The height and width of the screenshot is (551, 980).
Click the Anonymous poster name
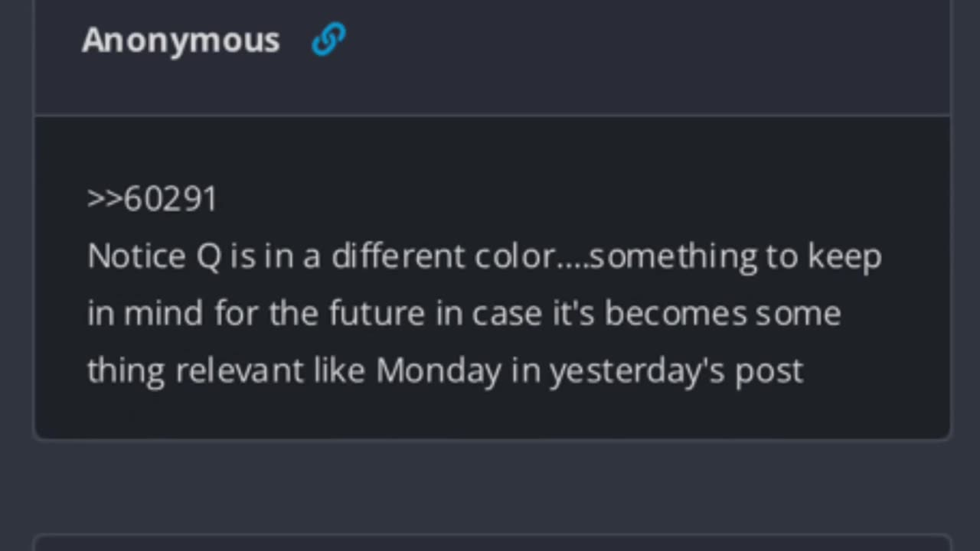coord(181,40)
